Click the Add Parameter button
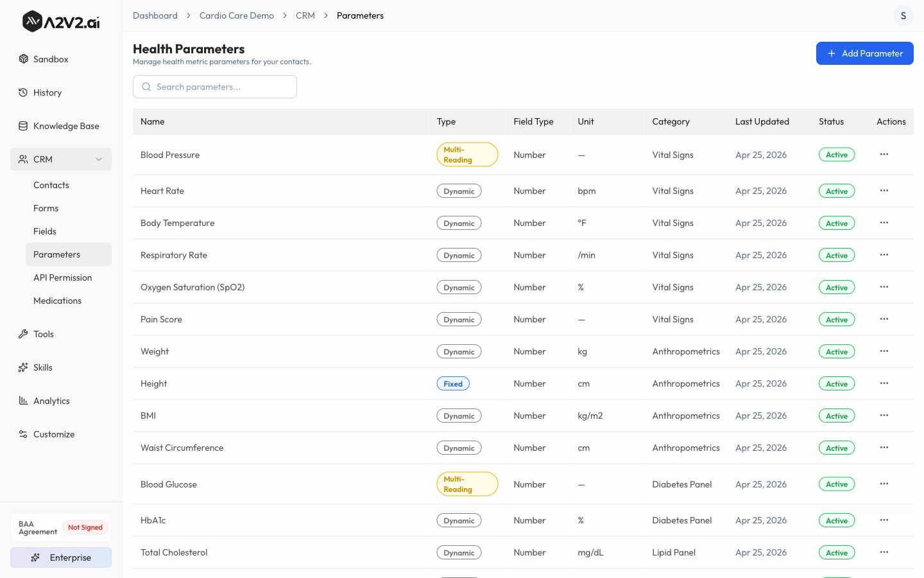Screen dimensions: 924x578 865,53
